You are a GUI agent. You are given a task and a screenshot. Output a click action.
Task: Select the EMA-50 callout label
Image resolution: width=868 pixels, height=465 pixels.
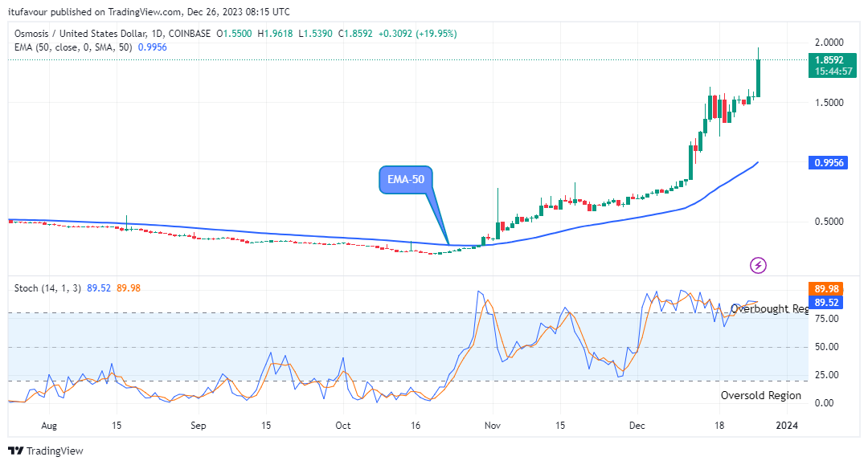(x=406, y=180)
